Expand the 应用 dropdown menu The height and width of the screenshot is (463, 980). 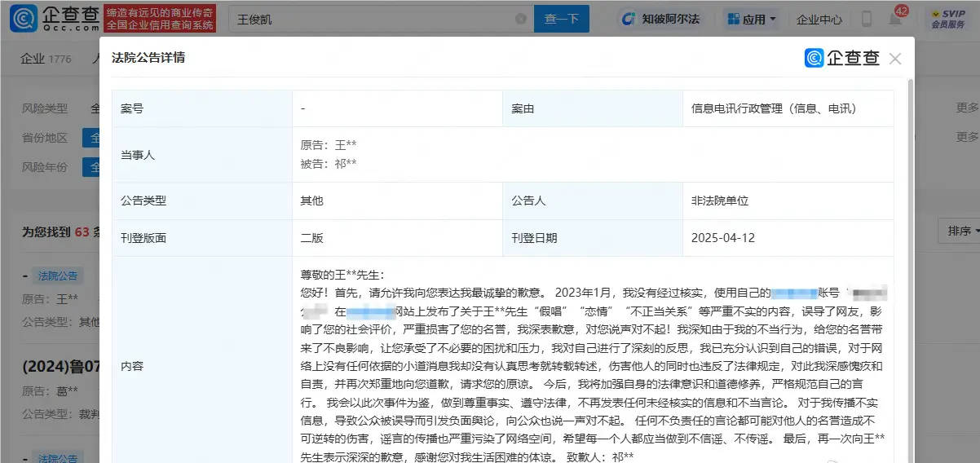click(x=752, y=19)
